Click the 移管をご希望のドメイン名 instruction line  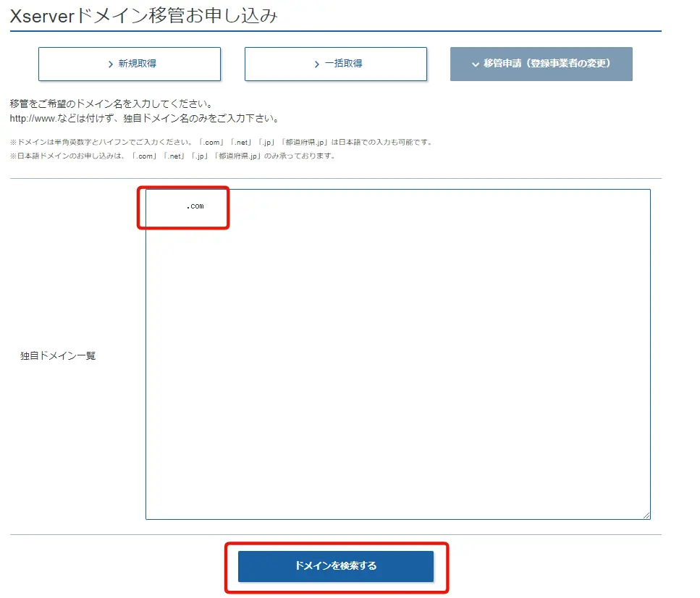point(111,104)
